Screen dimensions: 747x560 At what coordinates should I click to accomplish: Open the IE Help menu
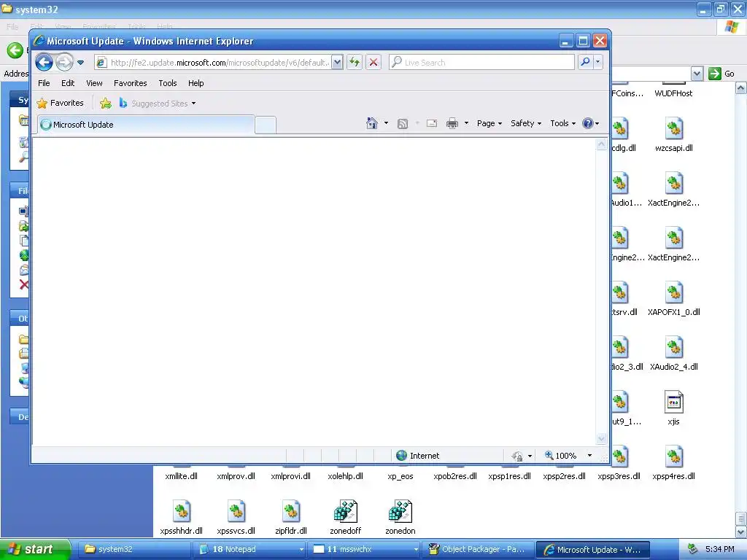pyautogui.click(x=196, y=83)
